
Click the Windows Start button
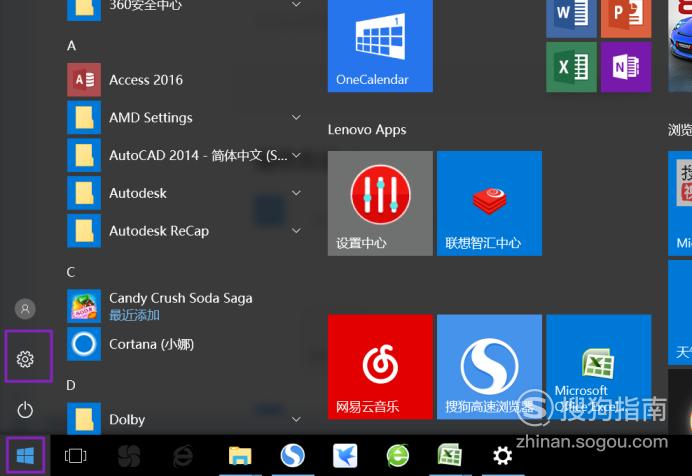click(x=25, y=456)
